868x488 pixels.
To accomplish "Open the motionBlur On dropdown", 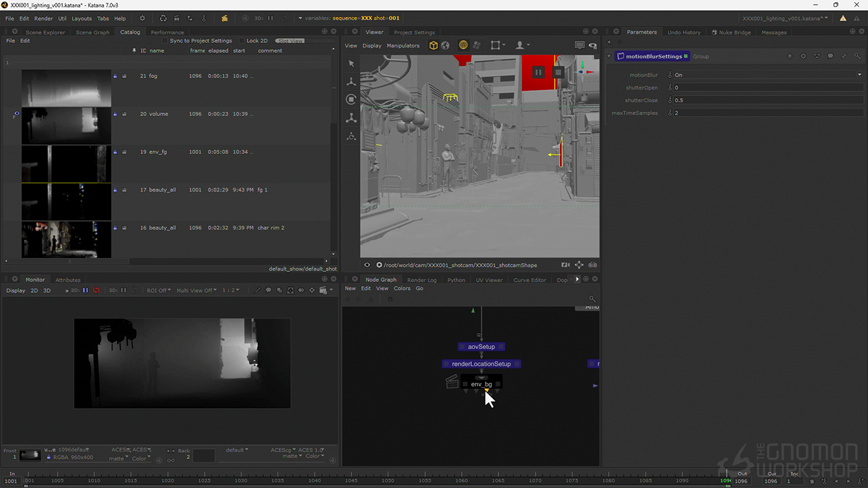I will coord(859,75).
